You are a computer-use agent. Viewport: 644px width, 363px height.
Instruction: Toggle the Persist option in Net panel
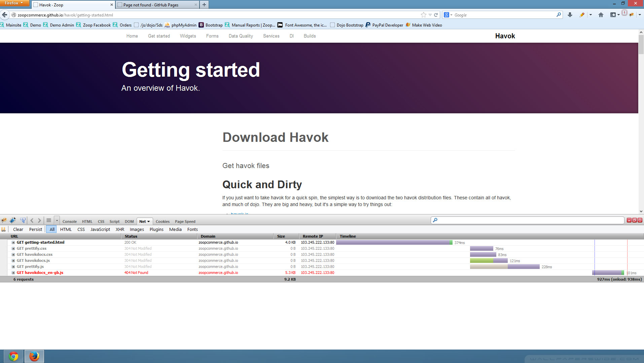[x=36, y=229]
